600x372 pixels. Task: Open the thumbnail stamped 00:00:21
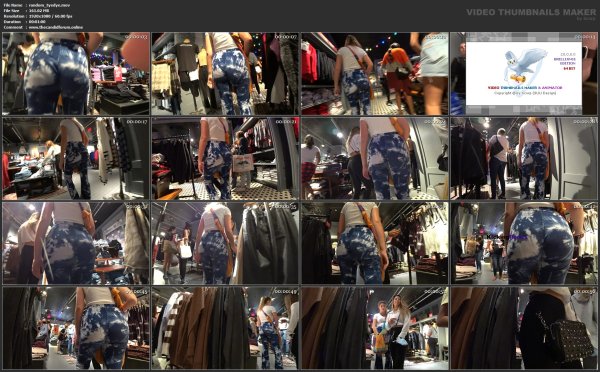(x=225, y=158)
